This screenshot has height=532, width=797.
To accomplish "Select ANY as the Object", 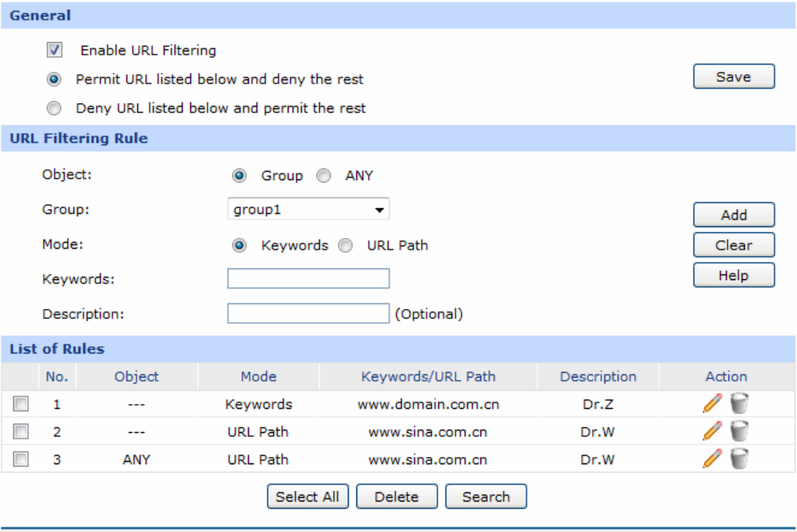I will 325,176.
